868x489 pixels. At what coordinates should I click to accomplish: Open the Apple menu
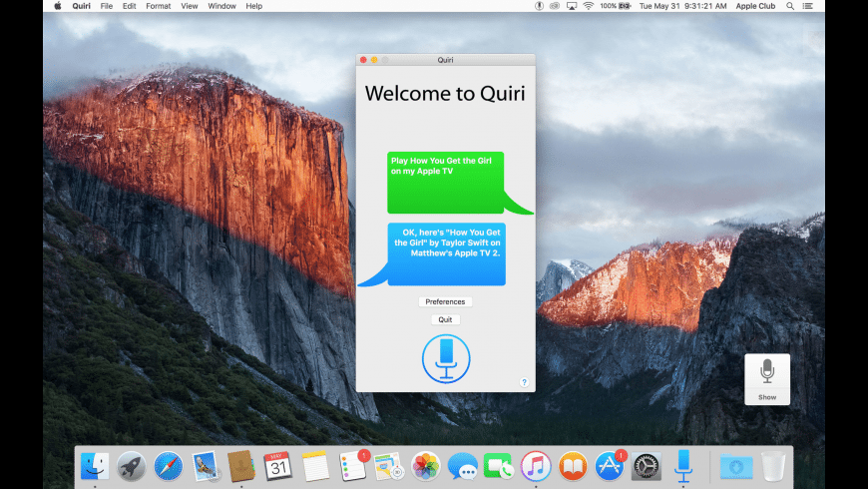pyautogui.click(x=58, y=6)
